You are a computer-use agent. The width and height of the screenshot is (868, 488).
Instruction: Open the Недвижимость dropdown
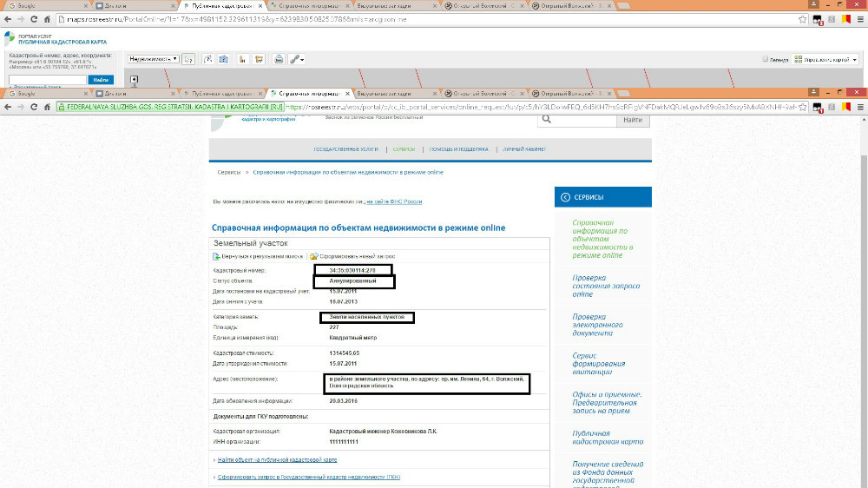(154, 59)
